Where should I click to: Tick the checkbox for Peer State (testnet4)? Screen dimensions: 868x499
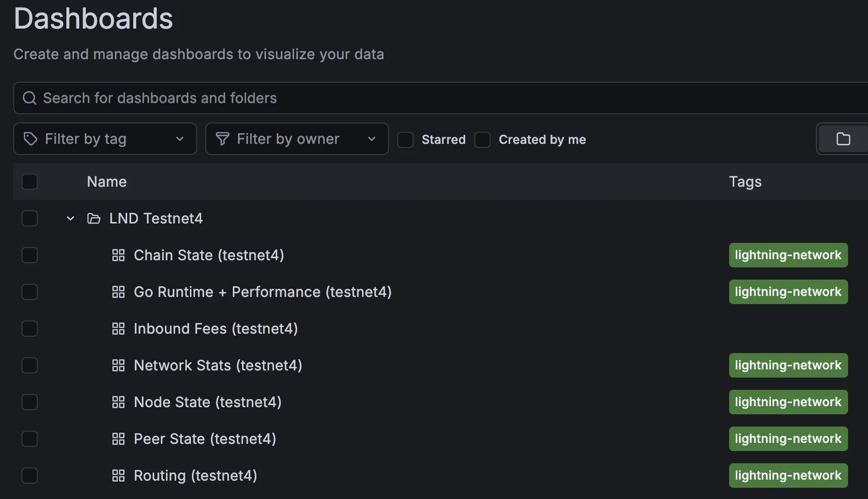tap(30, 439)
